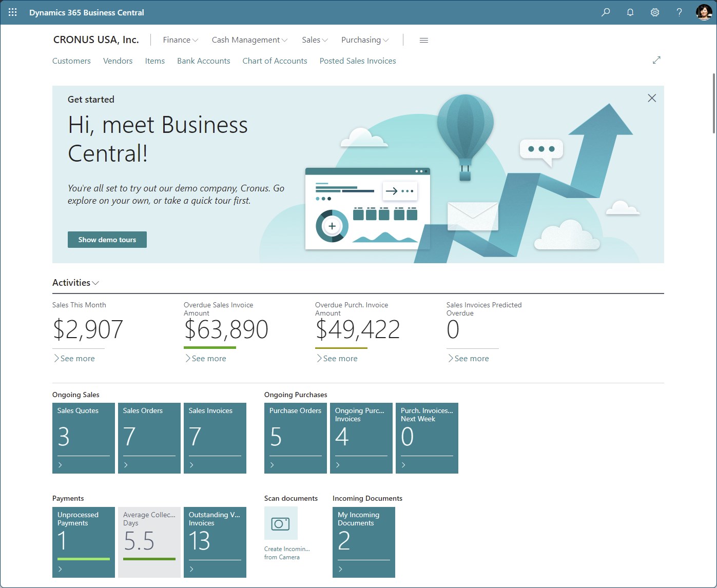Click the Show demo tours button
Viewport: 717px width, 588px height.
tap(107, 240)
